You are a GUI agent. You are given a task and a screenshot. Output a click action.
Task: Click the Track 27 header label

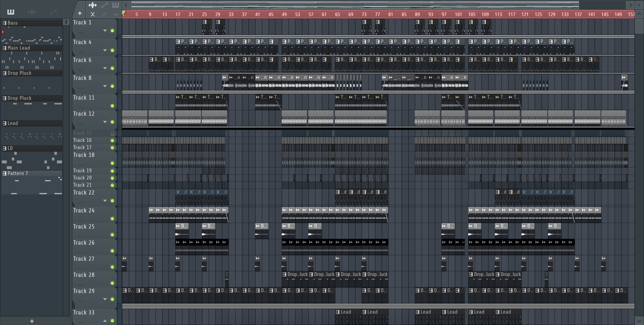(x=84, y=259)
